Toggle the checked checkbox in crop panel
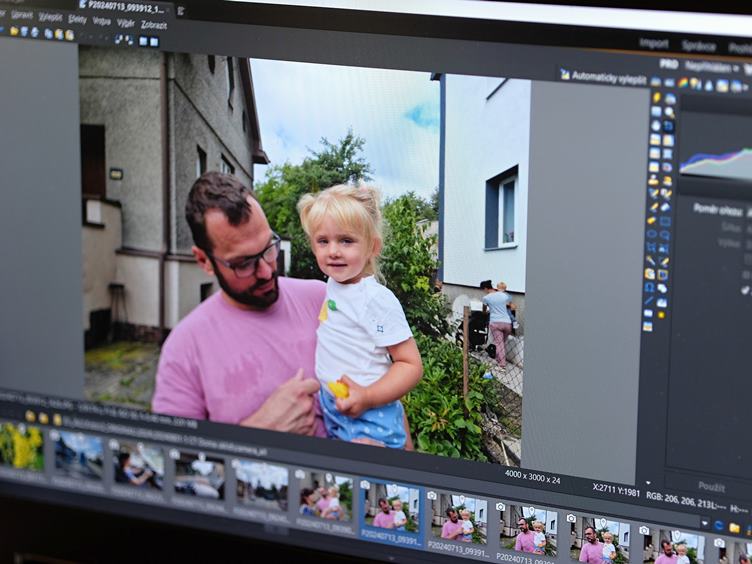 tap(745, 290)
